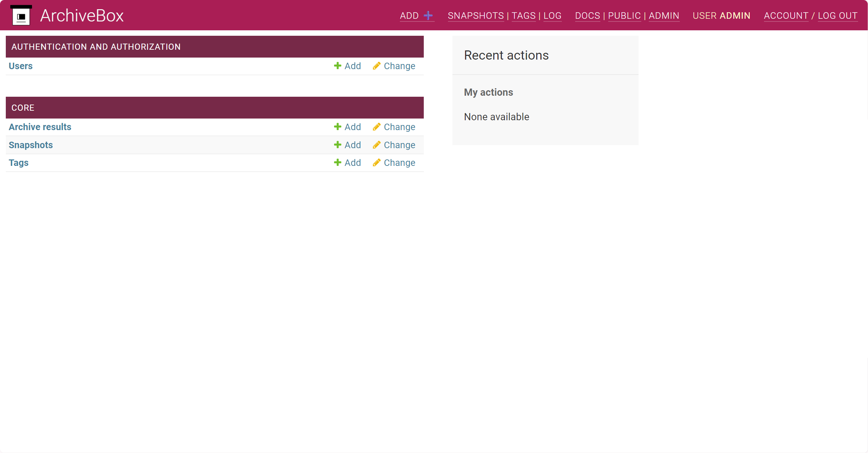
Task: Open SNAPSHOTS from the top navigation
Action: click(x=476, y=16)
